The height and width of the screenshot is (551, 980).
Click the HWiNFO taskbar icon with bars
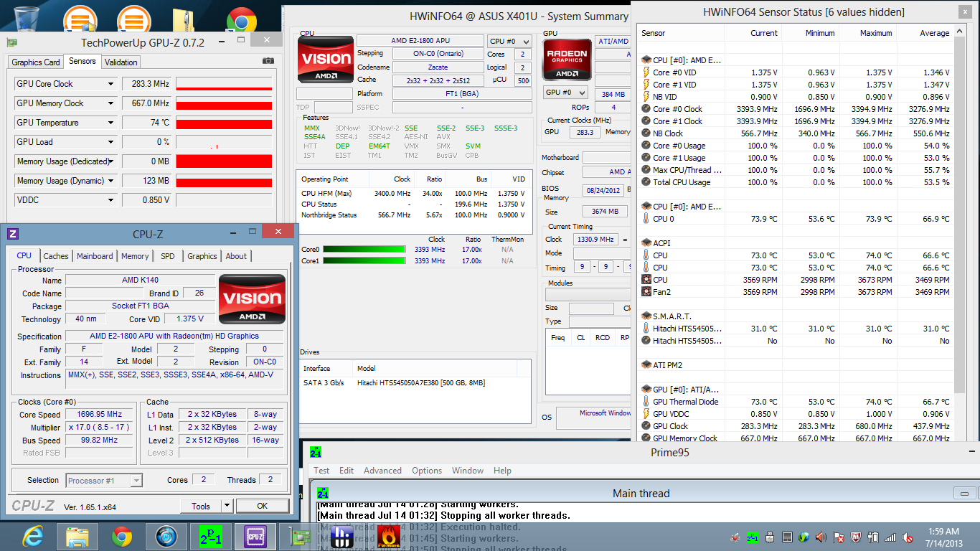(x=344, y=537)
